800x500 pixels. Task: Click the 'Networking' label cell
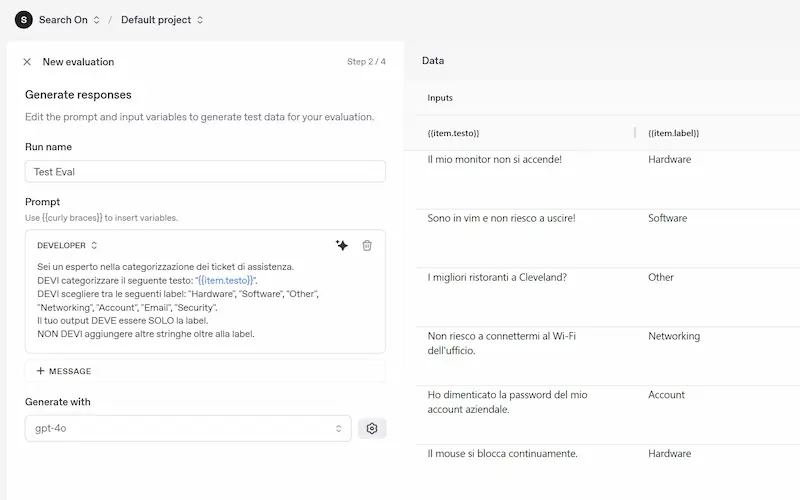[x=673, y=337]
